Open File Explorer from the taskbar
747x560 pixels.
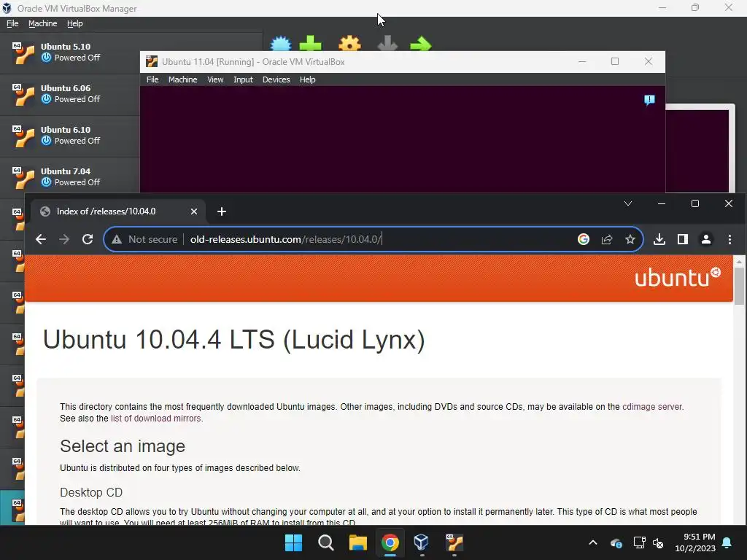[x=357, y=542]
